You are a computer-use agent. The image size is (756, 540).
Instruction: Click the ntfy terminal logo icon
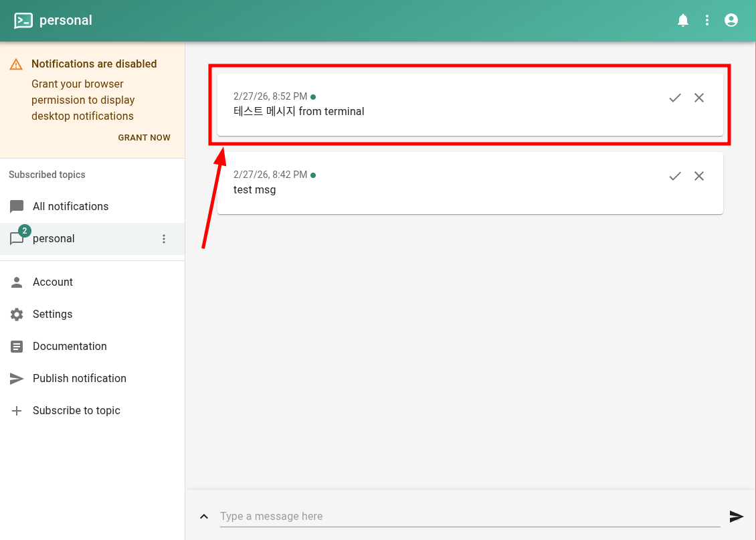pos(23,21)
